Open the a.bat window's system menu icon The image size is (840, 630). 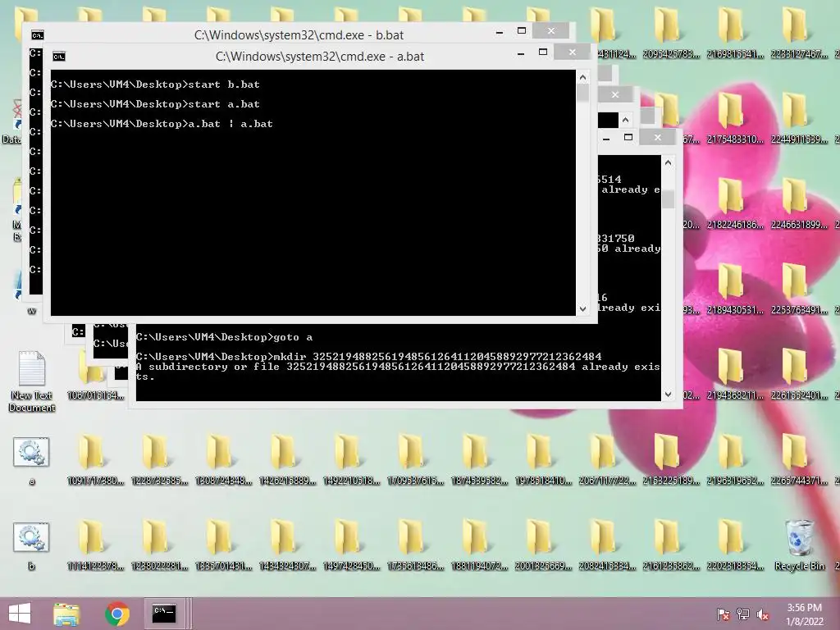pos(59,57)
